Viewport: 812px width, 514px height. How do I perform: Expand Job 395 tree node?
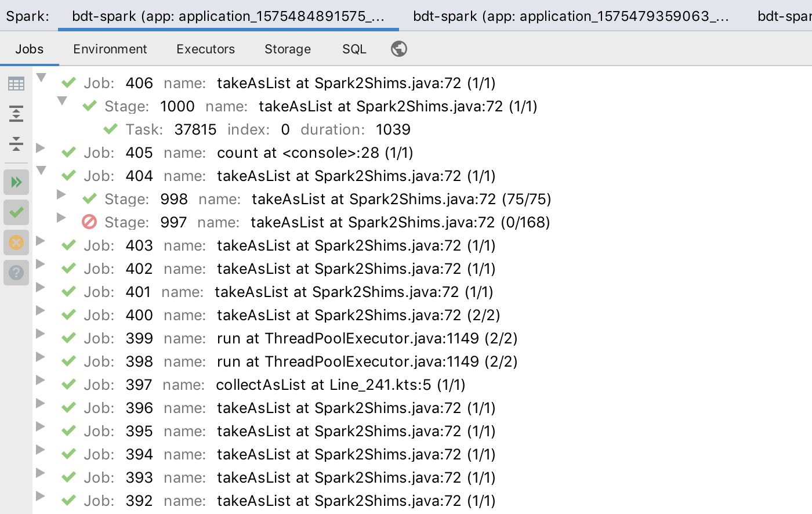(41, 426)
